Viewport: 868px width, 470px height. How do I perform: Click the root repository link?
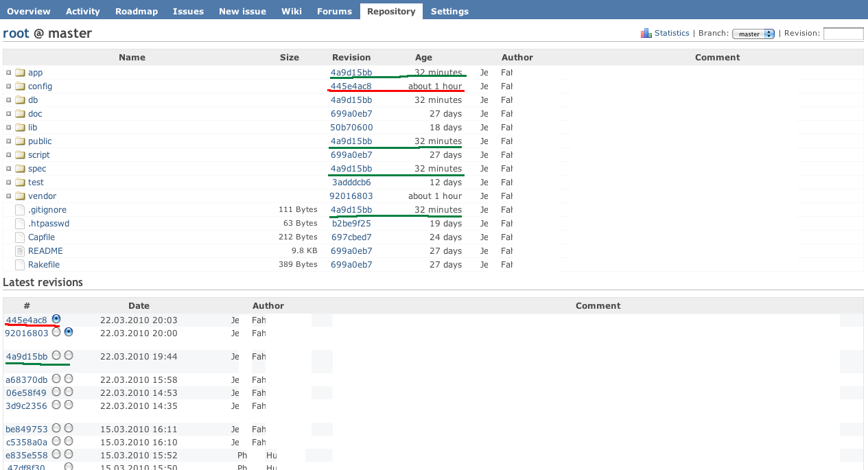tap(16, 34)
